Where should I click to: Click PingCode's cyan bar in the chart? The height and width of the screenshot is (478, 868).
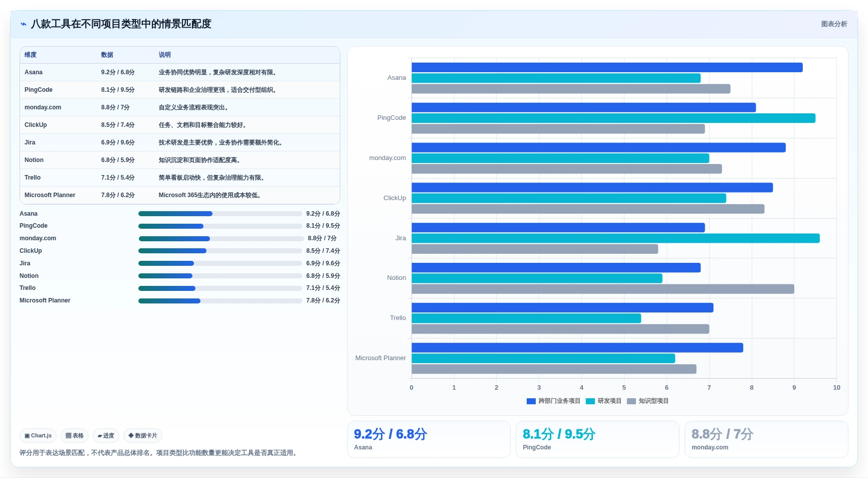point(613,118)
